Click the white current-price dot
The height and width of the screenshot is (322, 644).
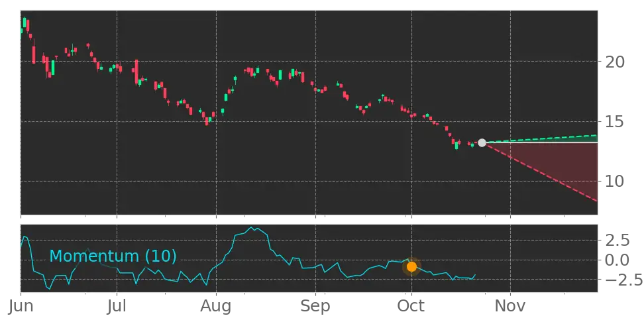coord(482,143)
